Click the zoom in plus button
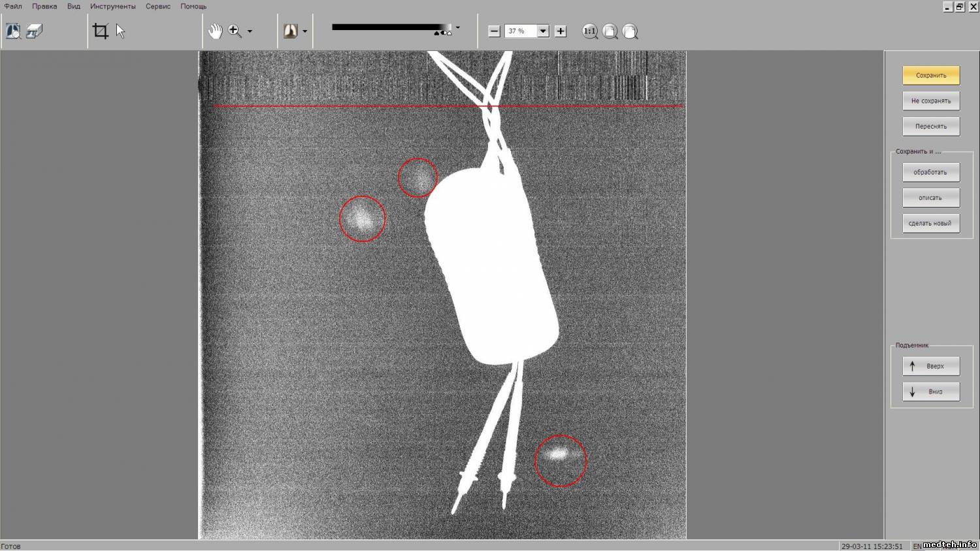 (x=561, y=31)
